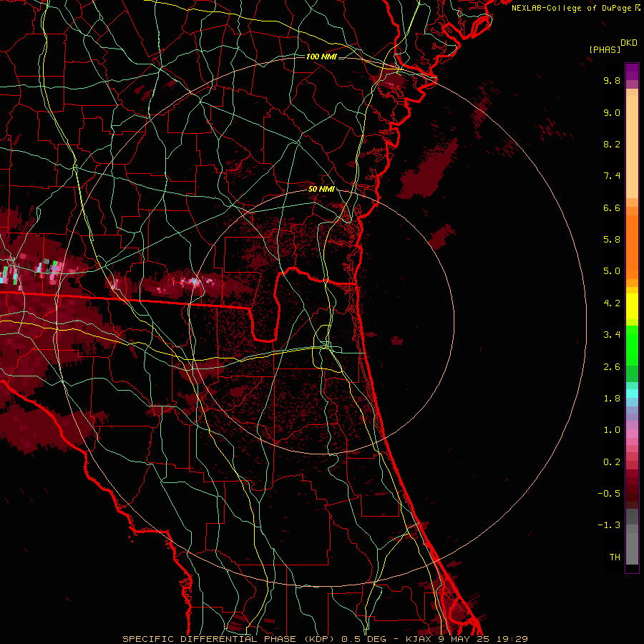Click the 5.8 value on color scale
Viewport: 644px width, 644px height.
(612, 240)
